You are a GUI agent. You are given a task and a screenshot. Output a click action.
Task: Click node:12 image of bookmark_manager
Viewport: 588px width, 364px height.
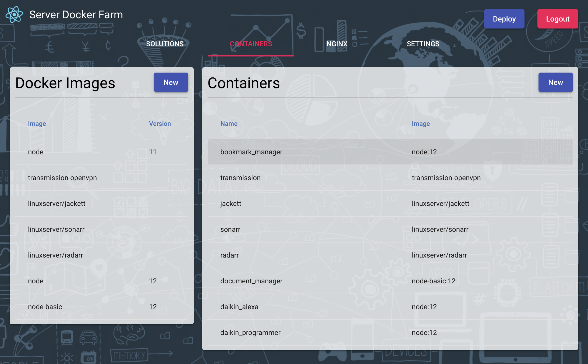click(x=424, y=152)
